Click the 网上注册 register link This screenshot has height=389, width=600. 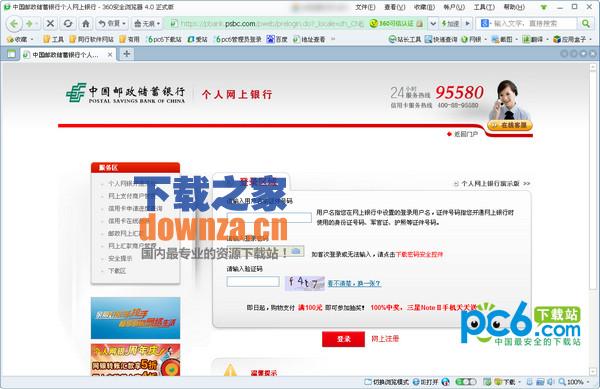pyautogui.click(x=385, y=339)
